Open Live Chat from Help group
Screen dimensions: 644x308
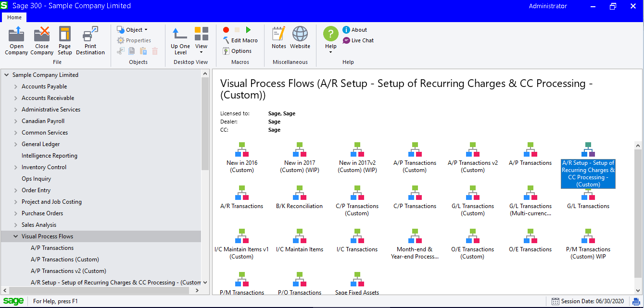coord(358,40)
